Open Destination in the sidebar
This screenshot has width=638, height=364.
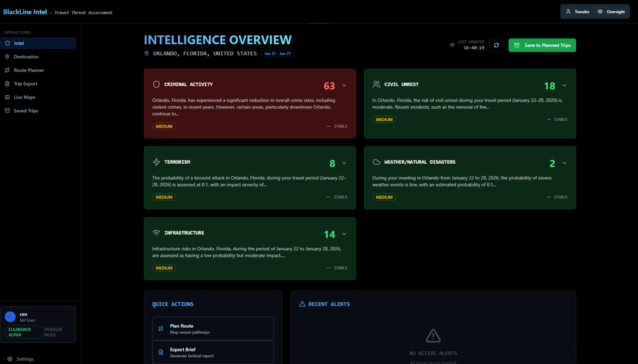click(38, 57)
